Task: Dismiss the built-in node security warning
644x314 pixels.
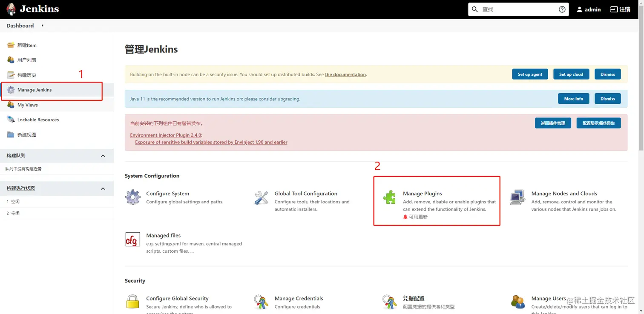Action: point(608,74)
